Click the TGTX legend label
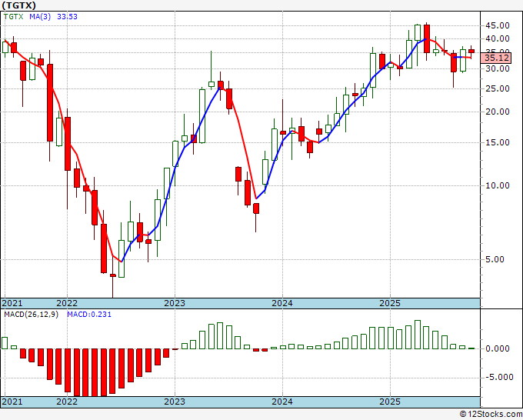This screenshot has width=523, height=420. pos(13,16)
